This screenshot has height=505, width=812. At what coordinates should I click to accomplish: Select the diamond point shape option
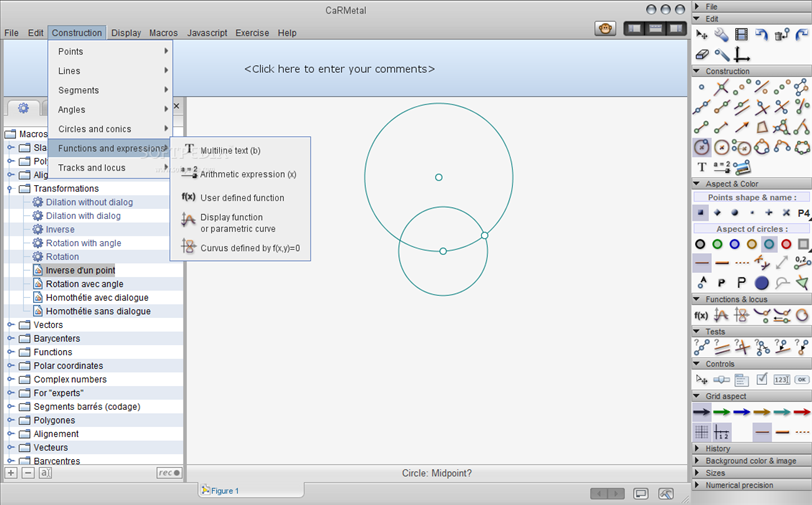click(x=717, y=212)
